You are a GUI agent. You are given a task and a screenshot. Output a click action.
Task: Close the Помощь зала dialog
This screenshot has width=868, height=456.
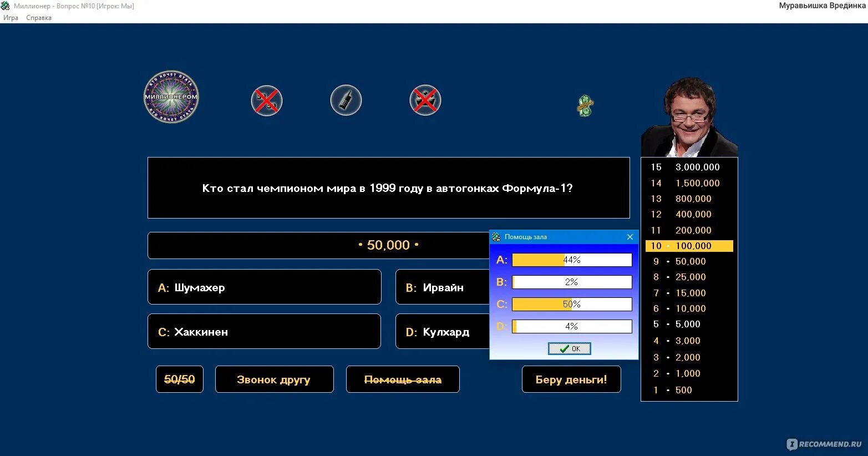pyautogui.click(x=630, y=237)
